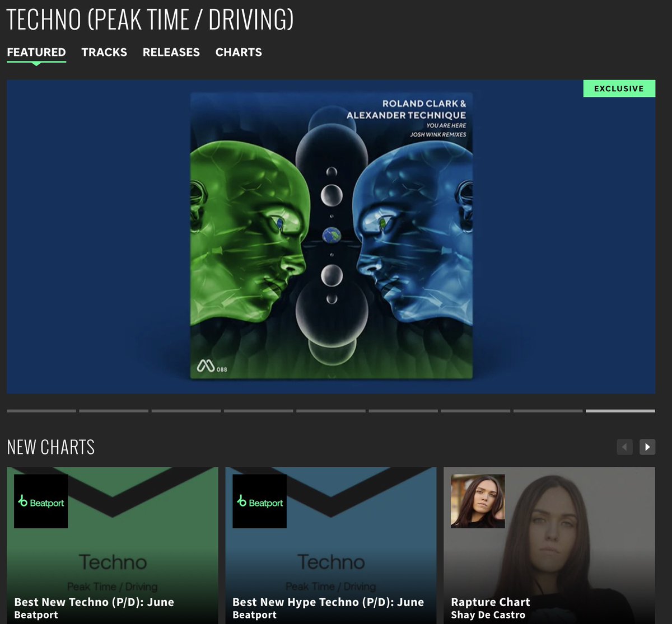This screenshot has height=624, width=672.
Task: Click Beatport author under Best New Hype Techno
Action: (255, 615)
